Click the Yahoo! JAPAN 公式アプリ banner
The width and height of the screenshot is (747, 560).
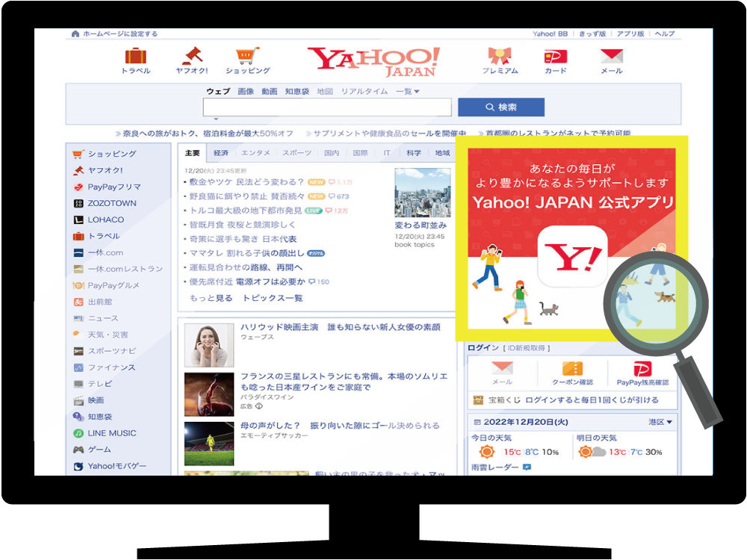pyautogui.click(x=571, y=239)
